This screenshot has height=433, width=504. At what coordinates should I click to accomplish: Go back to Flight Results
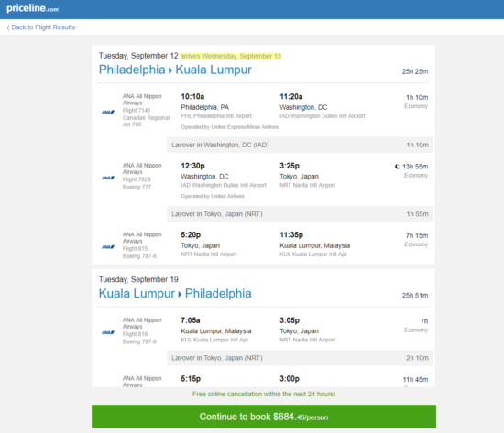(41, 27)
